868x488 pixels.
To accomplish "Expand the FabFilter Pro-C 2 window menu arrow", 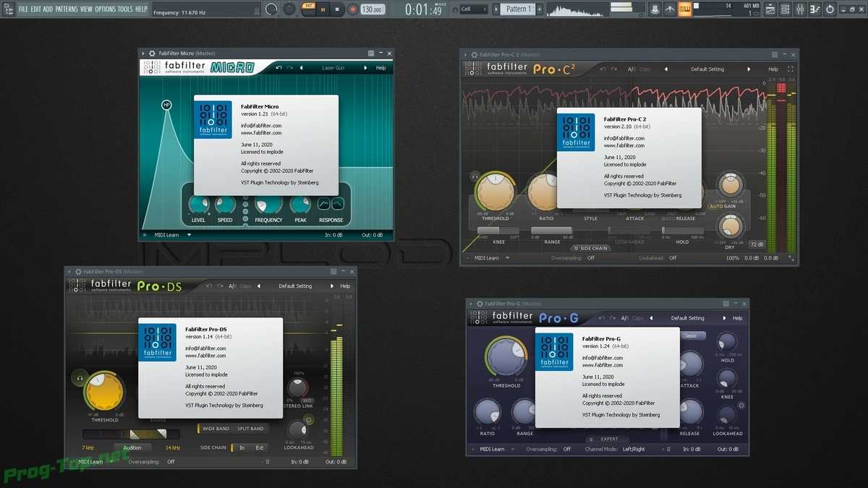I will [x=464, y=54].
